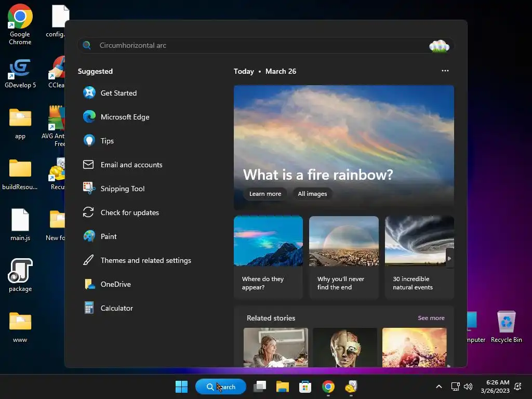Open related story with woman photo
Screen dimensions: 532x399
click(276, 348)
